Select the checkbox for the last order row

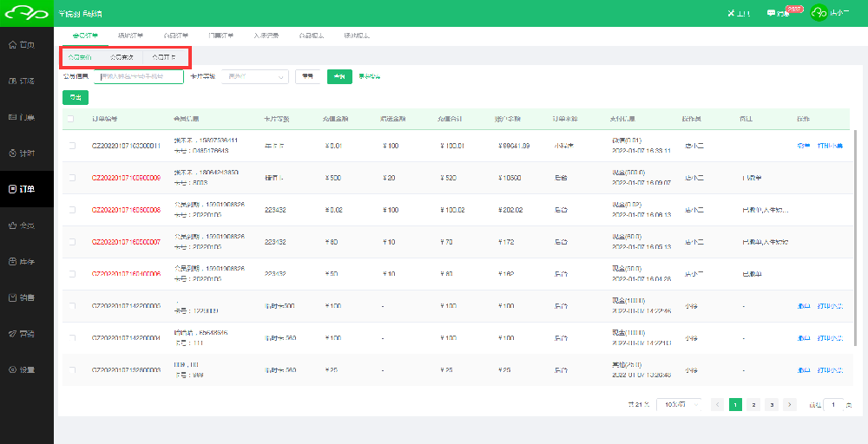tap(71, 369)
